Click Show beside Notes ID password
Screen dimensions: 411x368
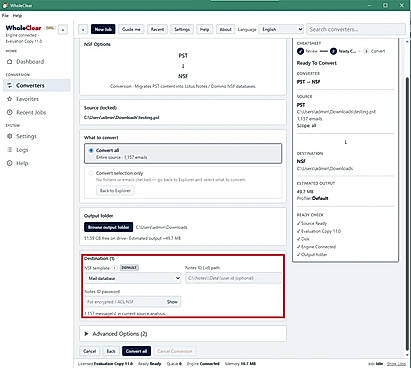[172, 302]
